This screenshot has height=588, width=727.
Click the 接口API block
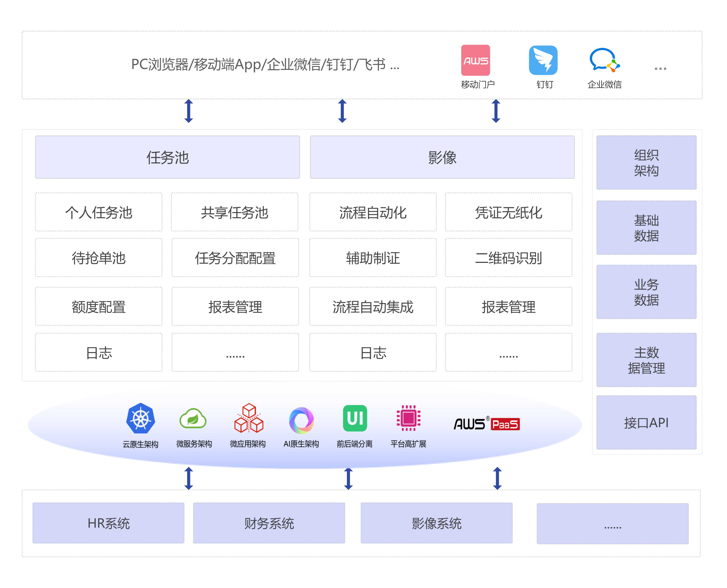[x=646, y=422]
